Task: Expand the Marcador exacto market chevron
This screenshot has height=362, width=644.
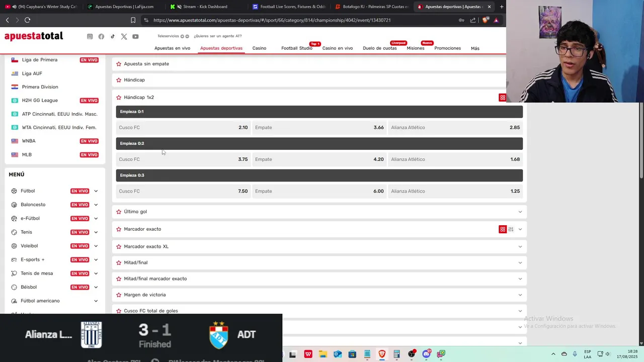Action: point(520,229)
